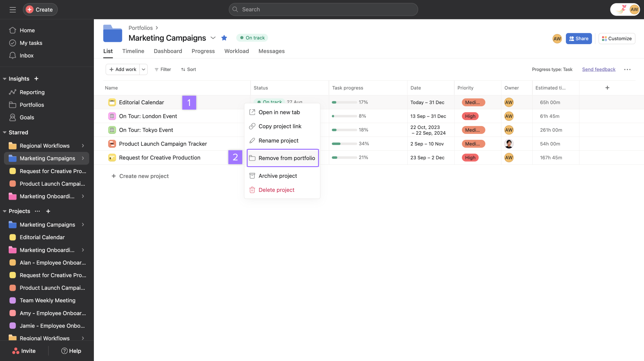Click the Create plus icon
This screenshot has height=361, width=644.
(29, 9)
